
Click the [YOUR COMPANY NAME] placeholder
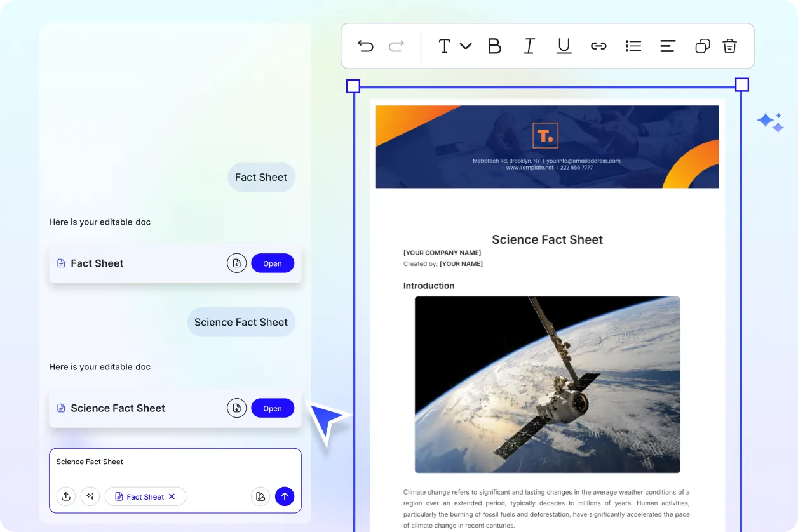(442, 253)
